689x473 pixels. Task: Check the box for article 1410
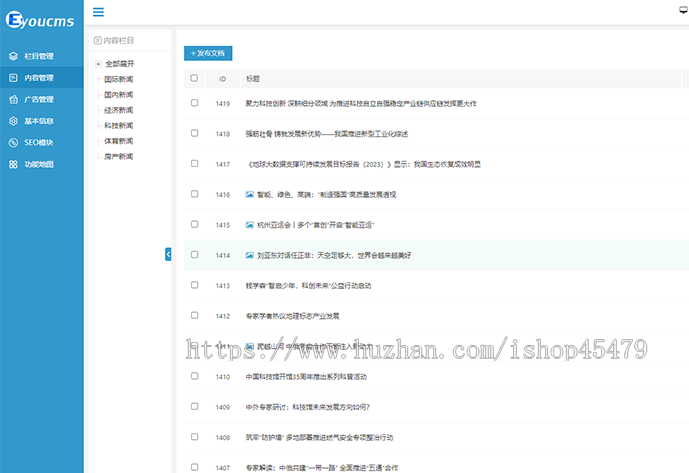tap(194, 375)
